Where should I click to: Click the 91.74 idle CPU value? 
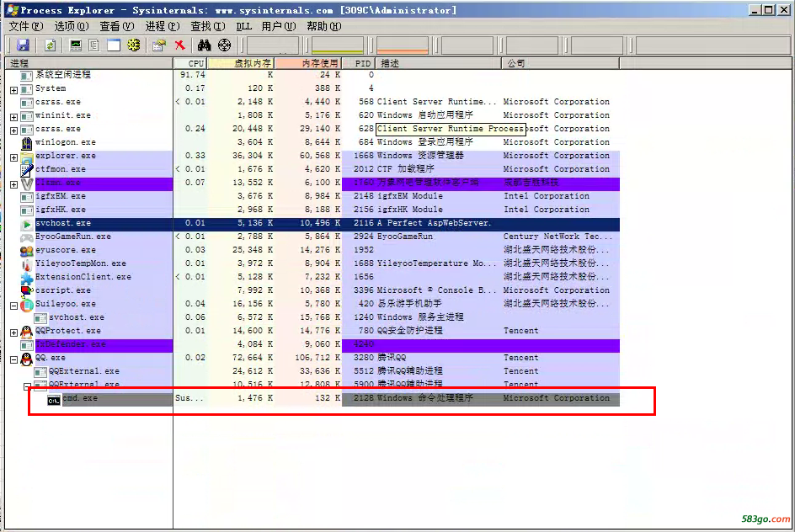pyautogui.click(x=193, y=74)
